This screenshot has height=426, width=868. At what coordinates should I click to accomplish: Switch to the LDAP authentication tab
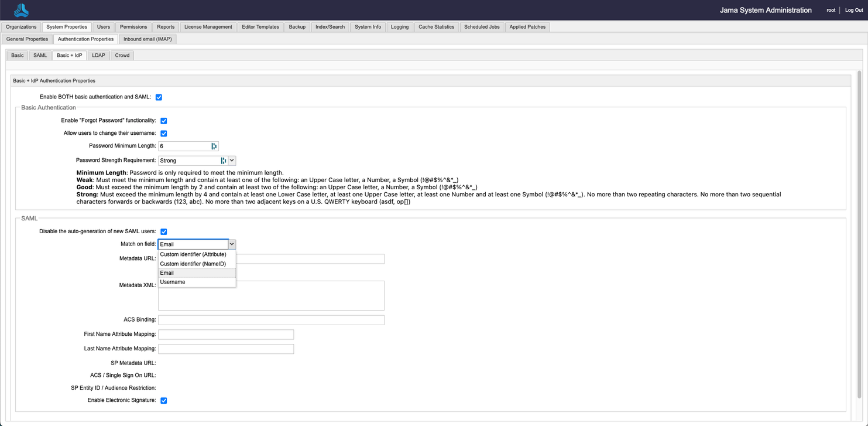[x=98, y=56]
